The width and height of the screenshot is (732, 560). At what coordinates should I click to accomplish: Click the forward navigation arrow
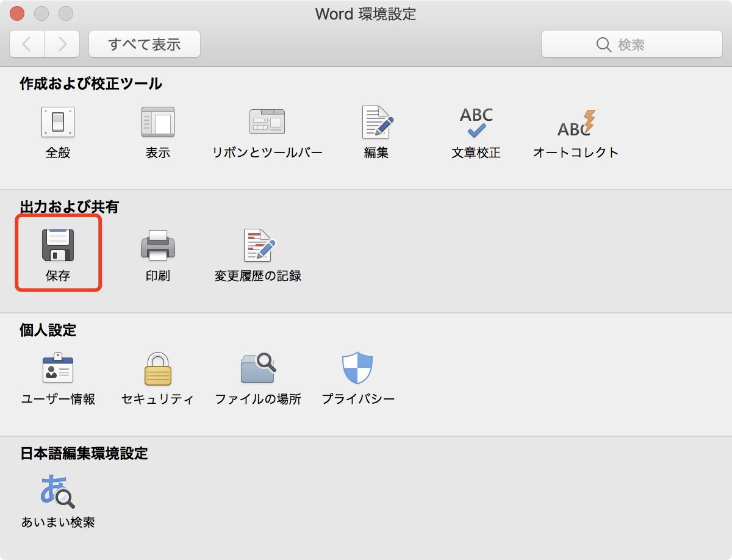pos(62,43)
